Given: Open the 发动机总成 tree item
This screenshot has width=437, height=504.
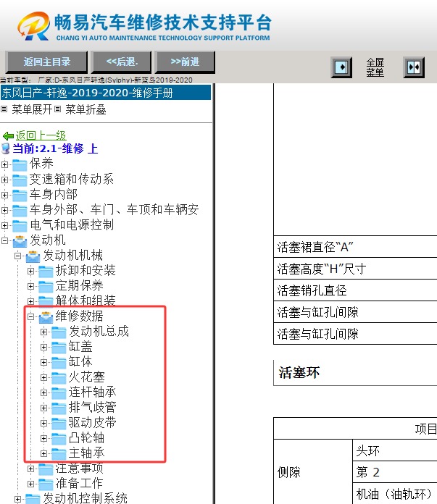Looking at the screenshot, I should [99, 331].
